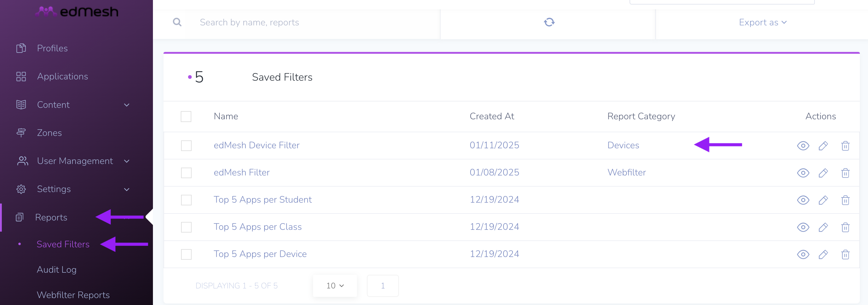Delete the edMesh Filter using trash icon
The image size is (868, 305).
845,173
